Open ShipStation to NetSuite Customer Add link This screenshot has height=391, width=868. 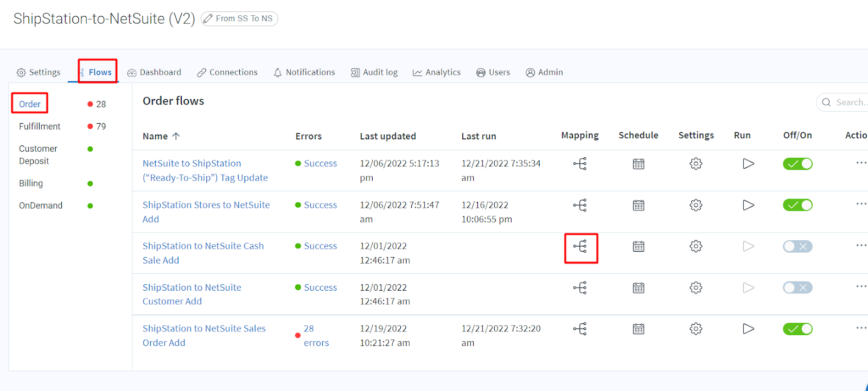tap(192, 294)
